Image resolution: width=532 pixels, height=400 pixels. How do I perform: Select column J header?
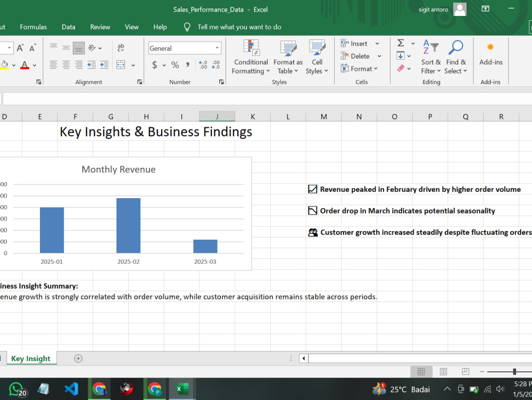tap(217, 117)
